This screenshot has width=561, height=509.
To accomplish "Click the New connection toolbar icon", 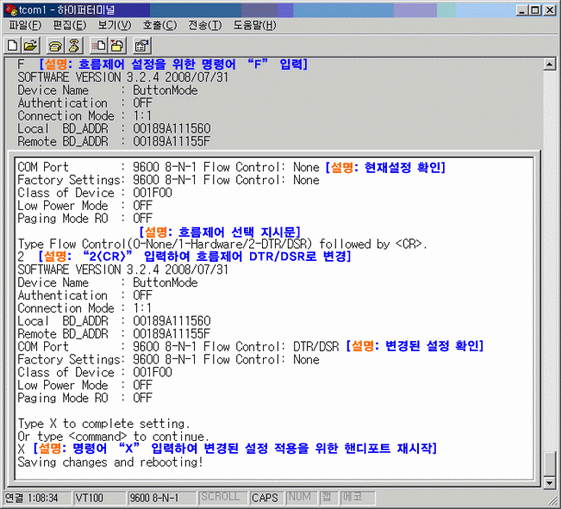I will coord(13,45).
